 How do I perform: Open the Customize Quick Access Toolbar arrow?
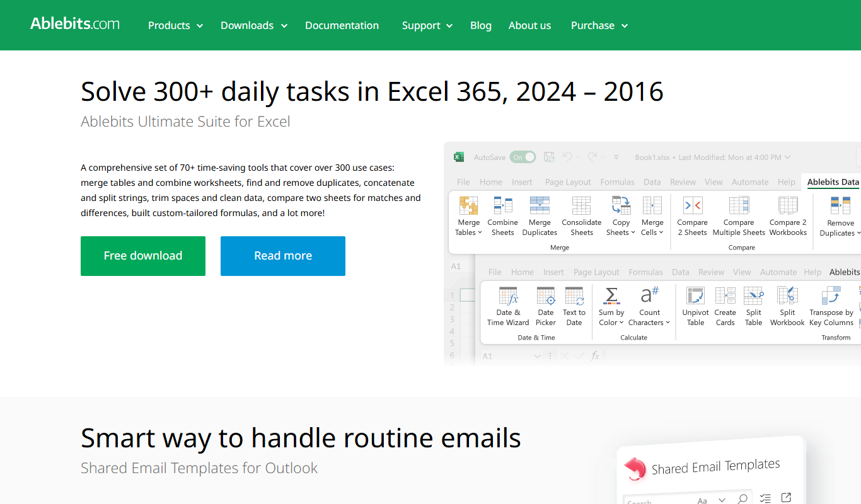coord(616,157)
